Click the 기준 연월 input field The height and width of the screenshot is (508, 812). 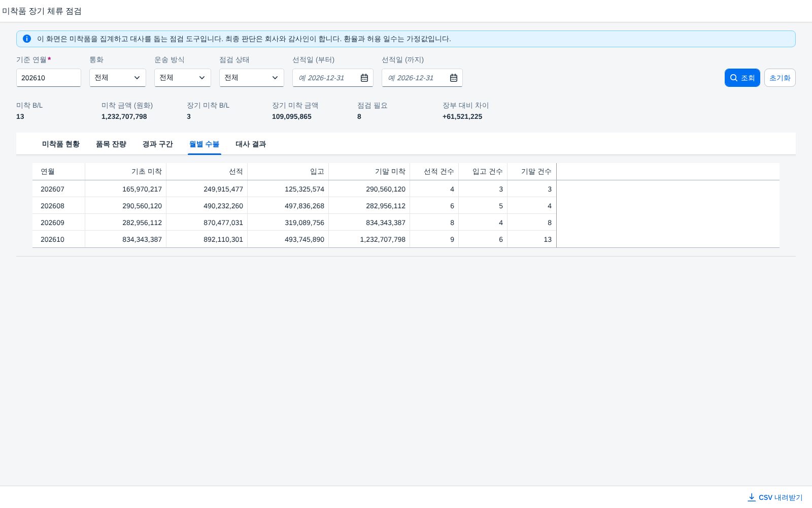point(49,78)
